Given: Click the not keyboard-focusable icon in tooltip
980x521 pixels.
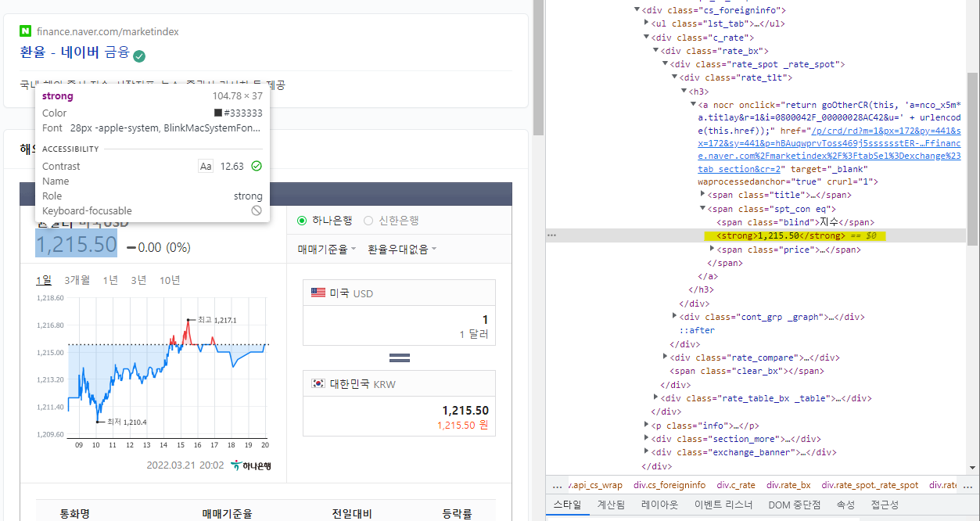Looking at the screenshot, I should pyautogui.click(x=257, y=211).
